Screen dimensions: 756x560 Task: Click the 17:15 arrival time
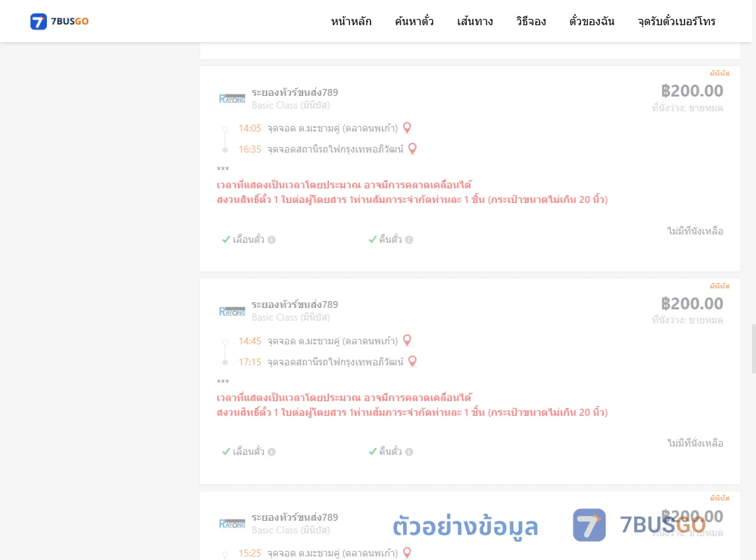tap(250, 362)
